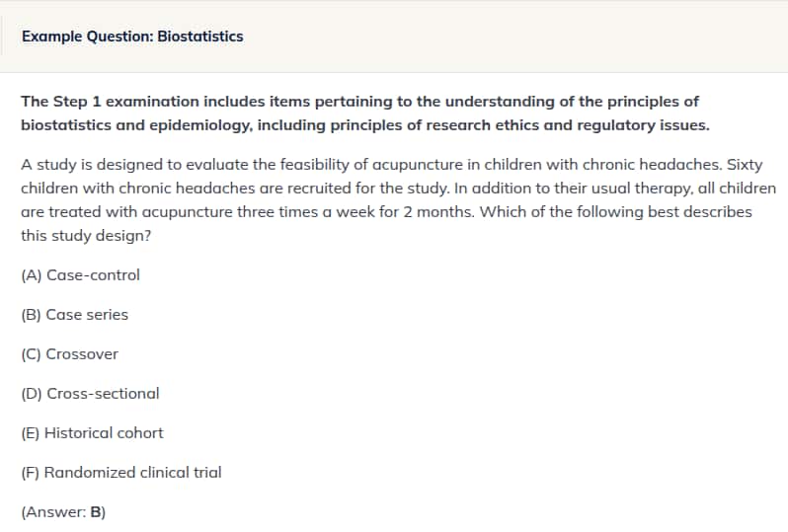788x532 pixels.
Task: Select answer option (C) Crossover
Action: (69, 354)
